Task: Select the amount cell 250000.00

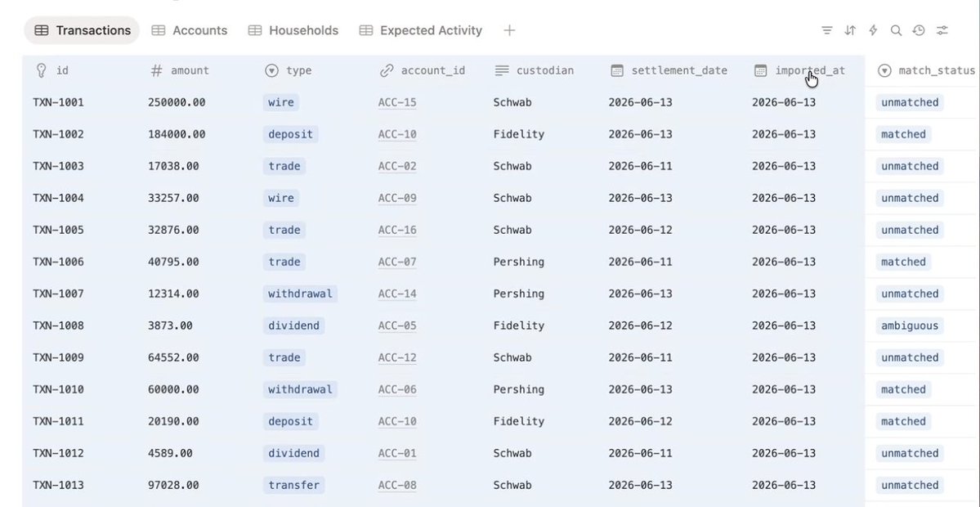Action: point(177,102)
